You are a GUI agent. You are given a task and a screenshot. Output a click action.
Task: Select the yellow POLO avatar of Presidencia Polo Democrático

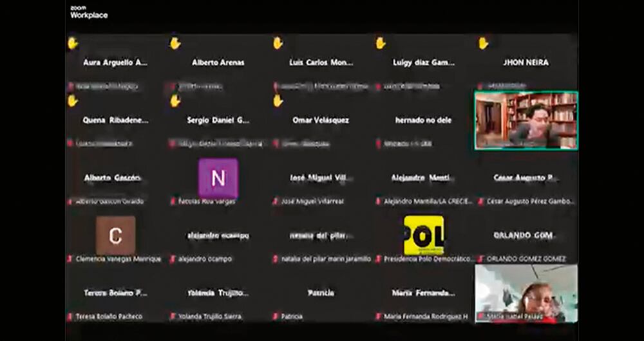[x=423, y=235]
